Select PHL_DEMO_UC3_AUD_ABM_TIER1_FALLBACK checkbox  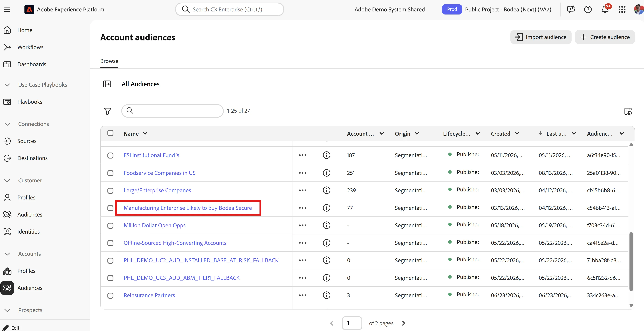click(110, 278)
